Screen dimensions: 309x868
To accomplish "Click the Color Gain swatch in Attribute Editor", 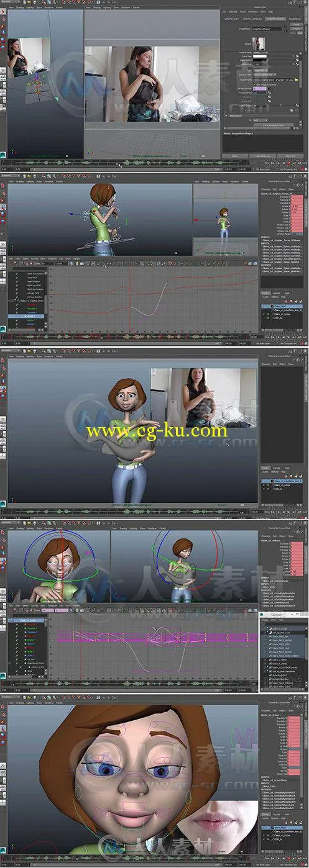I will 260,57.
